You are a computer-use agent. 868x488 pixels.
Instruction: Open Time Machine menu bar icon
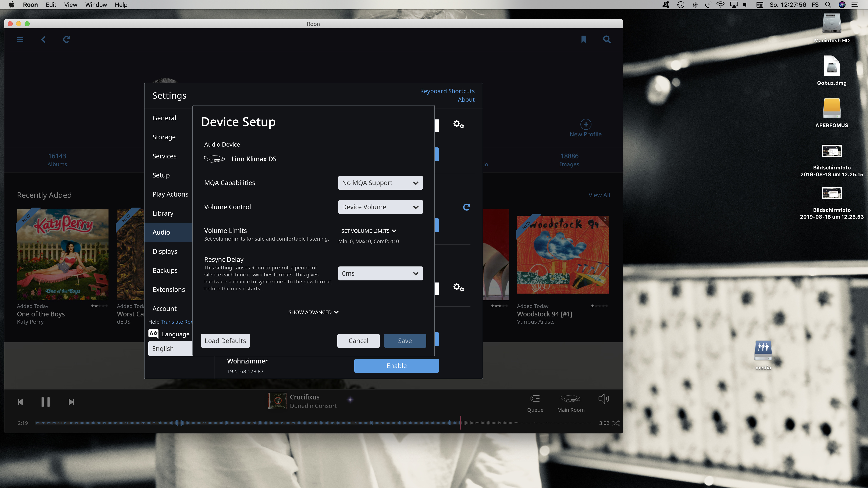[x=680, y=5]
